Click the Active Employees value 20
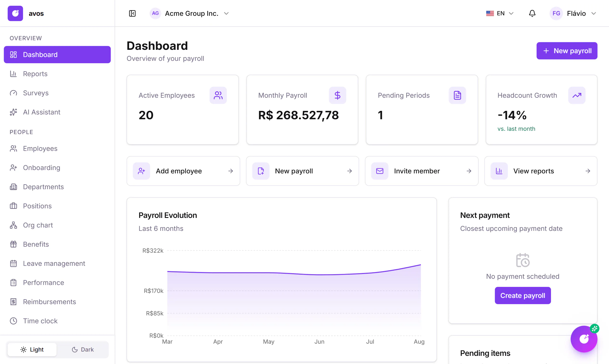This screenshot has width=609, height=364. (146, 115)
